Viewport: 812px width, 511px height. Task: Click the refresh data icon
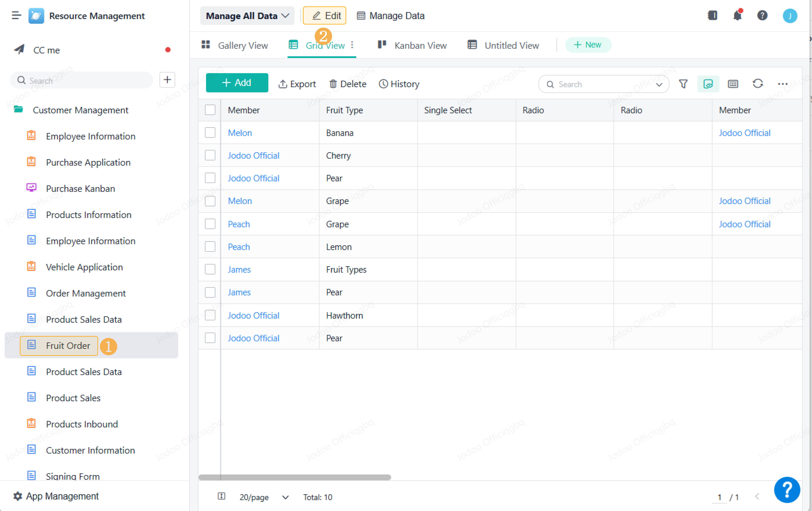coord(757,84)
